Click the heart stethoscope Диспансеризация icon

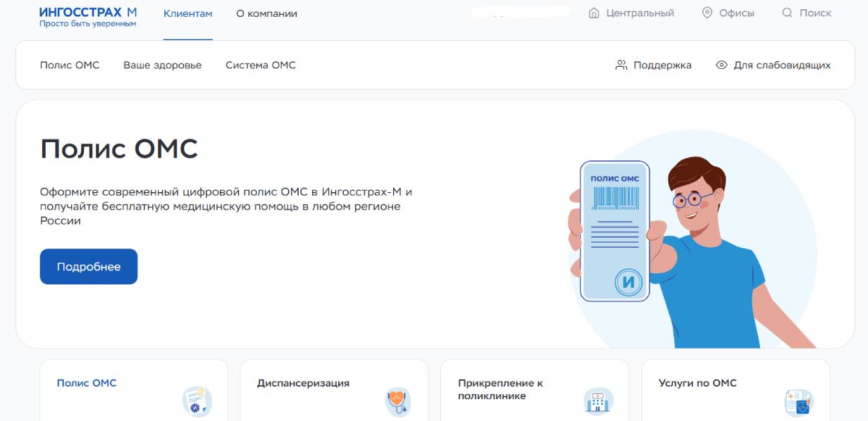397,401
